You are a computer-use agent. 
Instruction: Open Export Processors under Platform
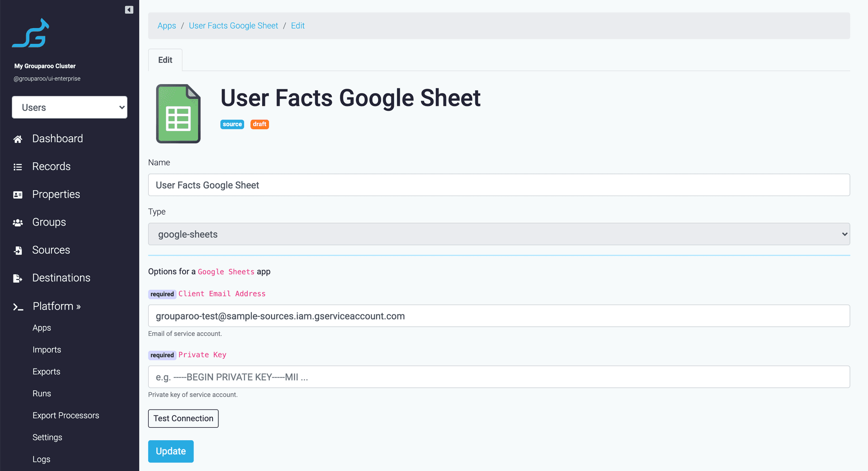(66, 415)
